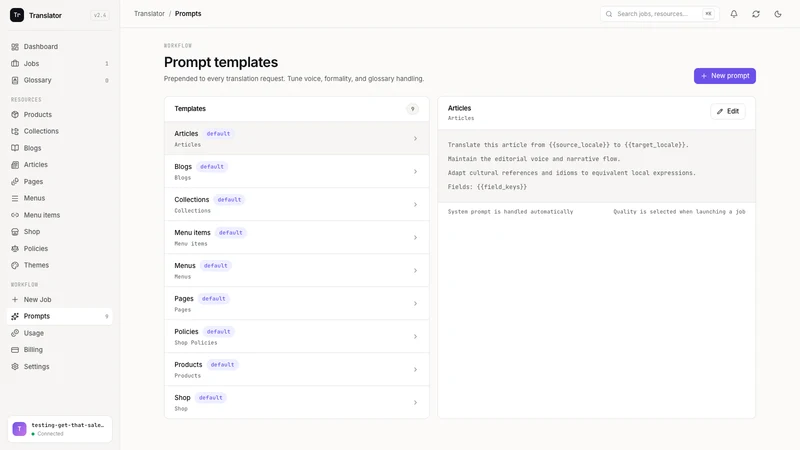Click the Policies scale icon
The width and height of the screenshot is (800, 450).
coord(15,248)
